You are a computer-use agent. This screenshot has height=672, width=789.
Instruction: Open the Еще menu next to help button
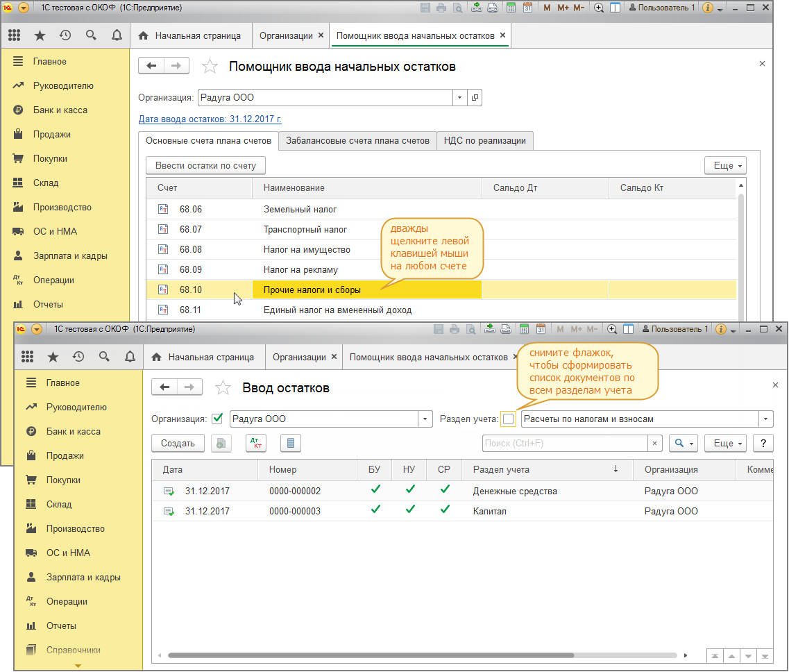coord(724,444)
